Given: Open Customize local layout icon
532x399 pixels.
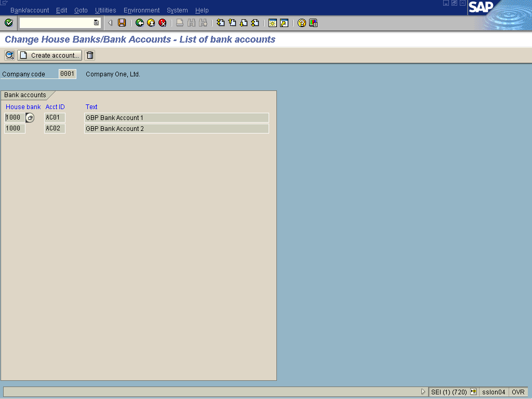Looking at the screenshot, I should (x=313, y=23).
